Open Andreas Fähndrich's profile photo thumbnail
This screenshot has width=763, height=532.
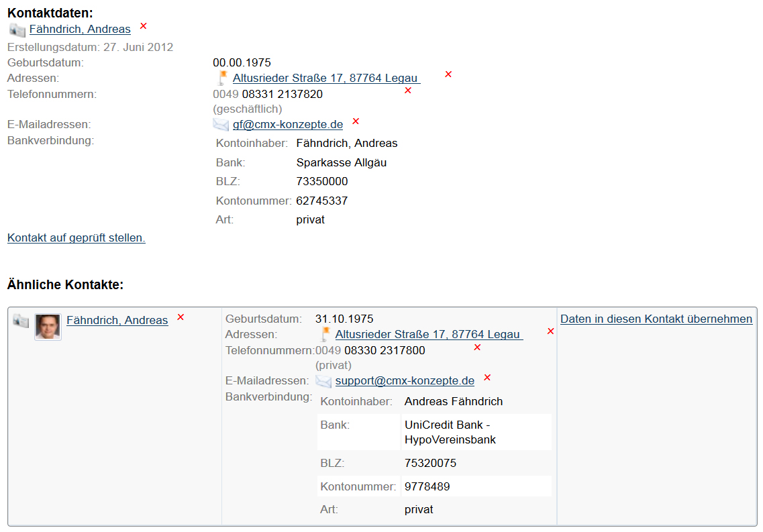tap(48, 327)
